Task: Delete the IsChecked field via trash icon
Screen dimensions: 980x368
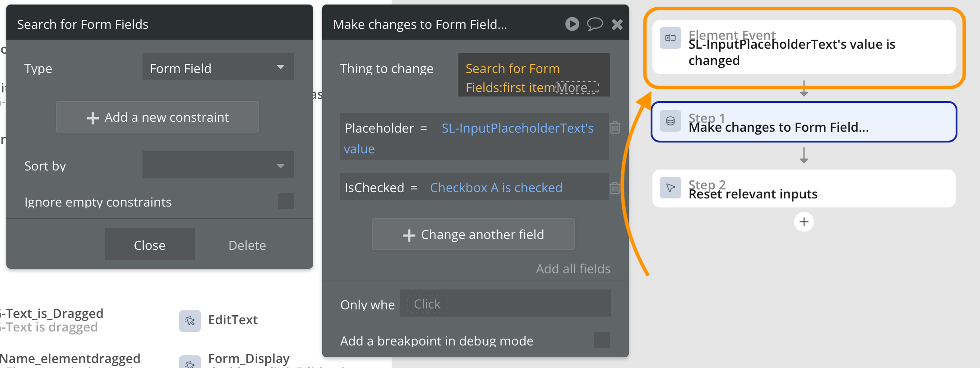Action: 615,188
